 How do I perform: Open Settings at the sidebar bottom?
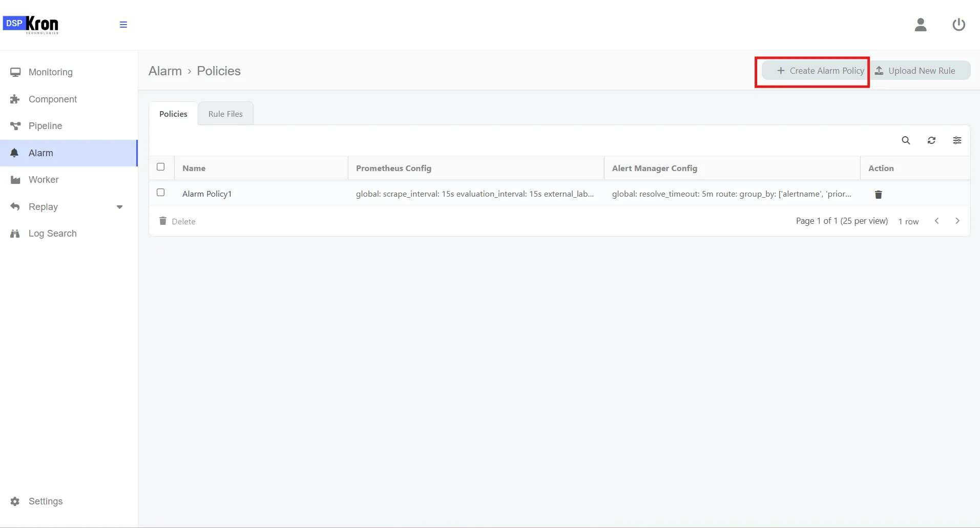[x=69, y=501]
